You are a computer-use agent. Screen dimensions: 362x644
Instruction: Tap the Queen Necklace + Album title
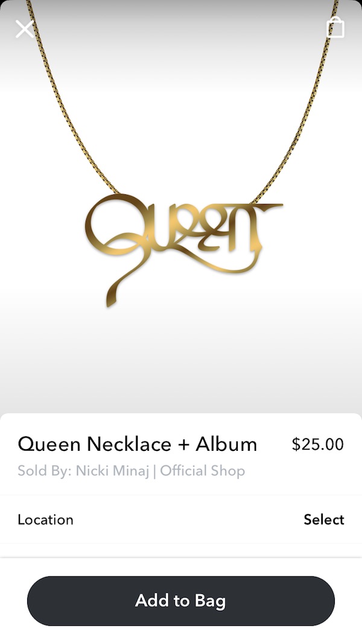tap(137, 444)
